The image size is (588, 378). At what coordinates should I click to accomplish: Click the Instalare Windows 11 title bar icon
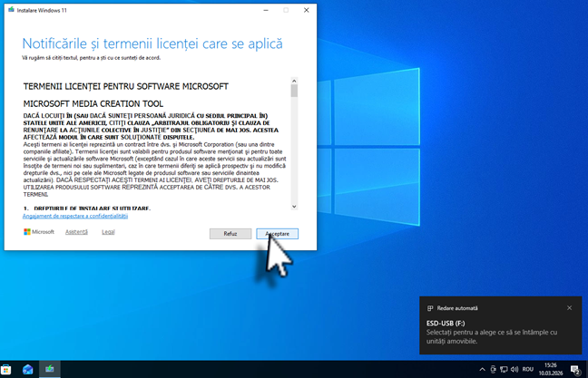coord(11,10)
